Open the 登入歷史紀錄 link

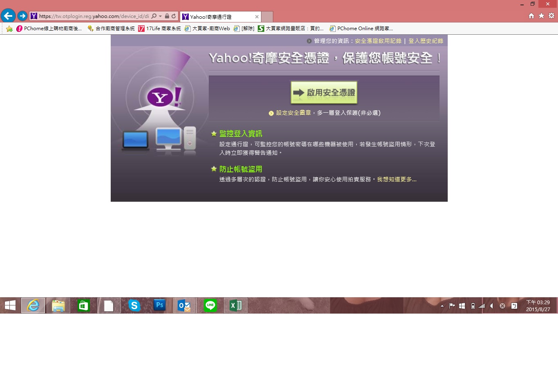pos(426,41)
